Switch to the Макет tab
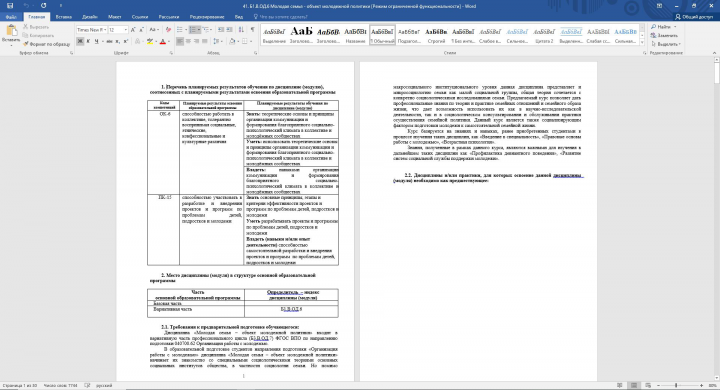Viewport: 720px width, 390px height. coord(115,17)
